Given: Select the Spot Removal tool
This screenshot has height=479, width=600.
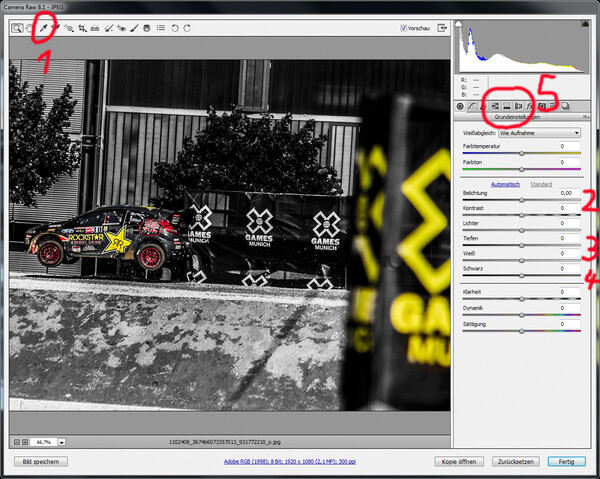Looking at the screenshot, I should tap(109, 28).
